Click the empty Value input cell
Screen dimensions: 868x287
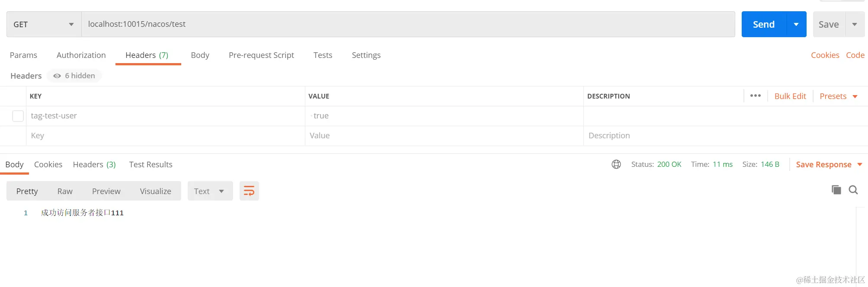(x=444, y=136)
